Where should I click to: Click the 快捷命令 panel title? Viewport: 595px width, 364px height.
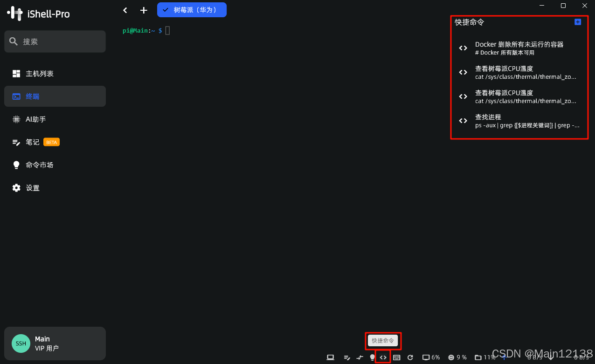click(470, 22)
